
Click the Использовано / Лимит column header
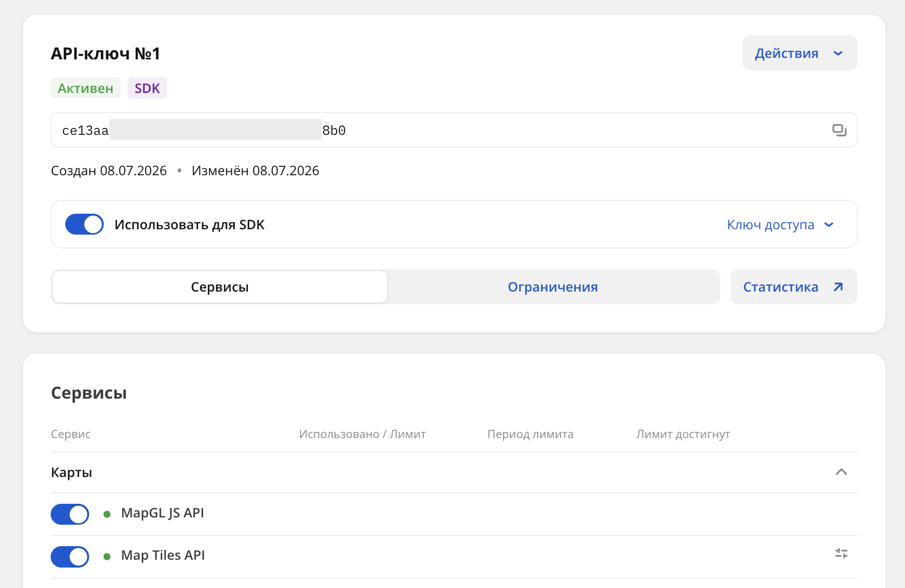click(362, 434)
